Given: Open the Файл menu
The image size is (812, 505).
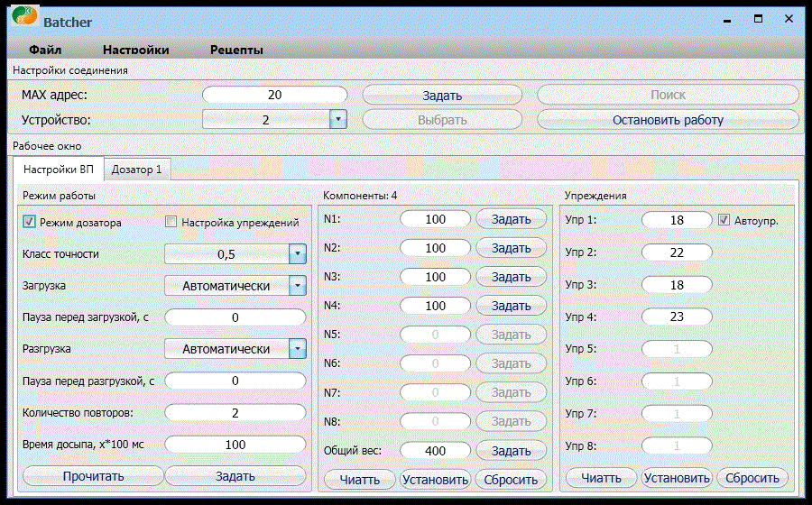Looking at the screenshot, I should click(45, 50).
